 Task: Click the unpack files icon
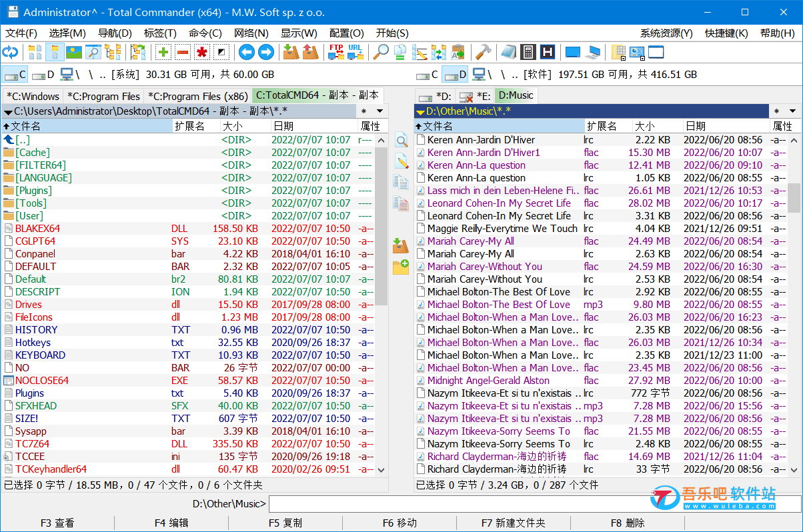[x=310, y=52]
